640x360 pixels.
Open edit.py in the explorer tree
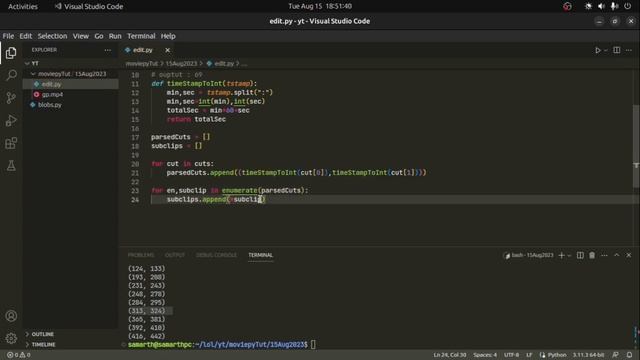[71, 84]
